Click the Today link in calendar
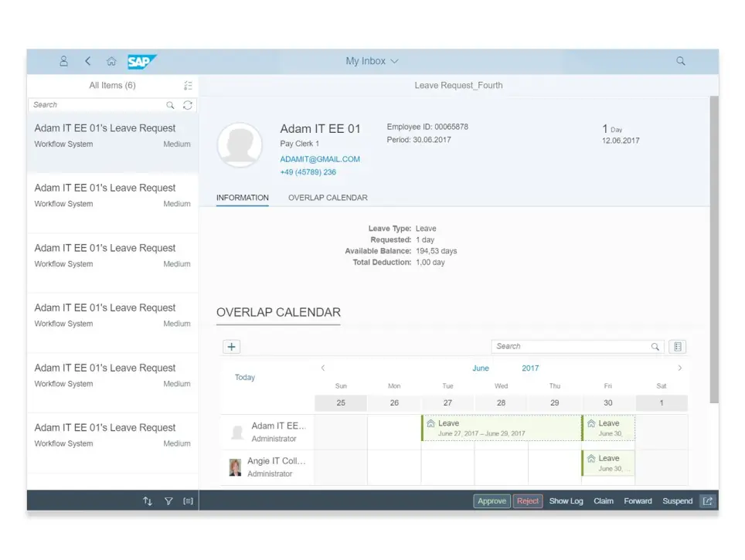Screen dimensions: 745x560 tap(245, 378)
